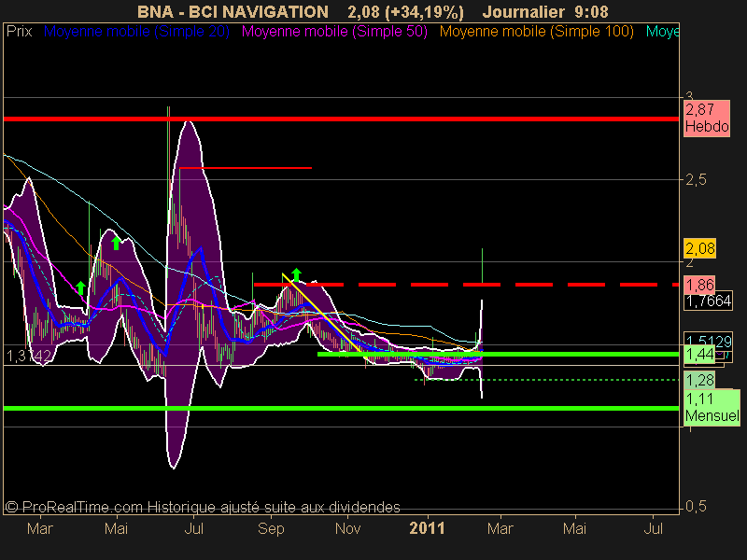Click the green up-arrow signal near September
The width and height of the screenshot is (747, 560).
click(296, 274)
